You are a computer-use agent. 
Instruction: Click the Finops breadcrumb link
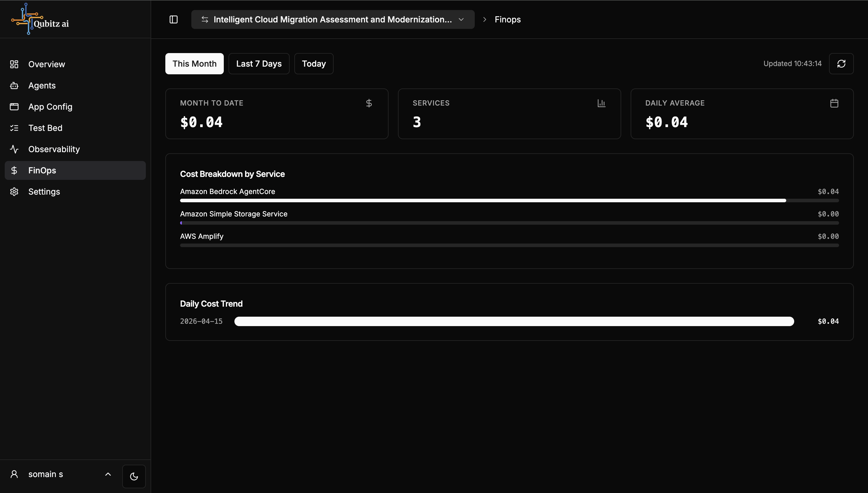pyautogui.click(x=508, y=20)
